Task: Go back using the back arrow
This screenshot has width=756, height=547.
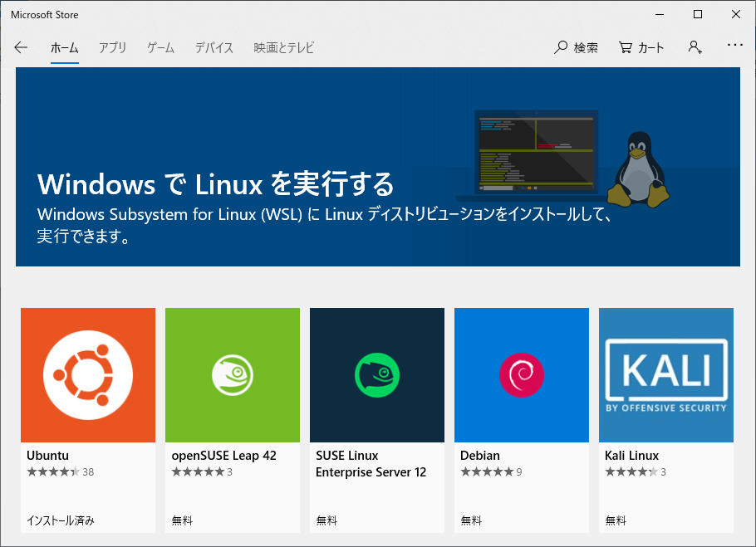Action: 22,47
